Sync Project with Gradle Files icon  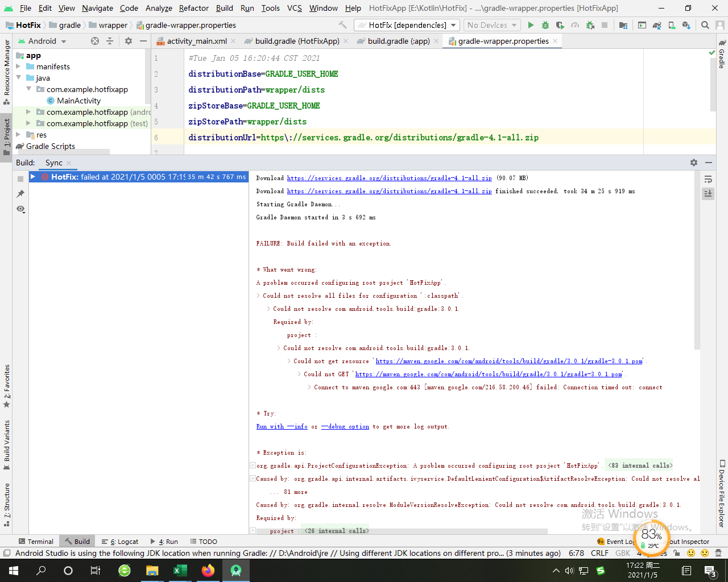pos(657,25)
